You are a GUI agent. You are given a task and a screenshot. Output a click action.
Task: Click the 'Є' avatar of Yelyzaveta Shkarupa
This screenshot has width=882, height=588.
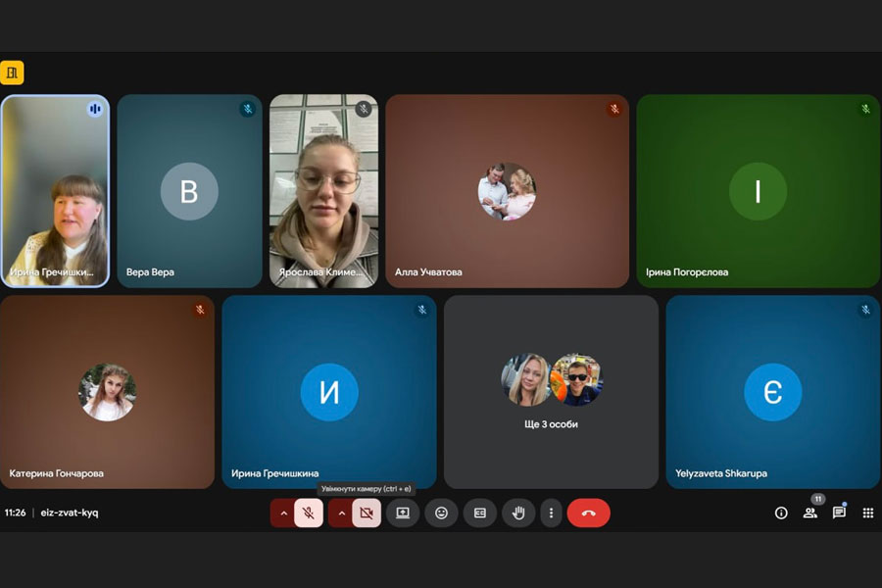pyautogui.click(x=773, y=392)
